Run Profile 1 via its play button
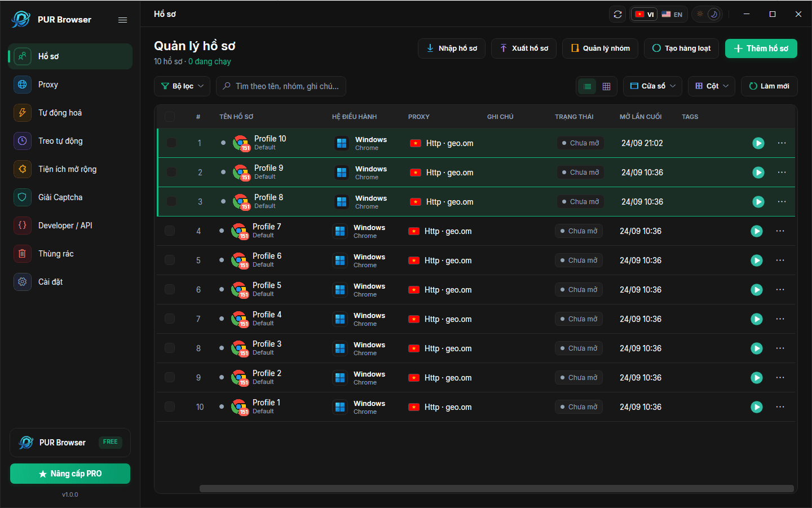Image resolution: width=812 pixels, height=508 pixels. 757,407
